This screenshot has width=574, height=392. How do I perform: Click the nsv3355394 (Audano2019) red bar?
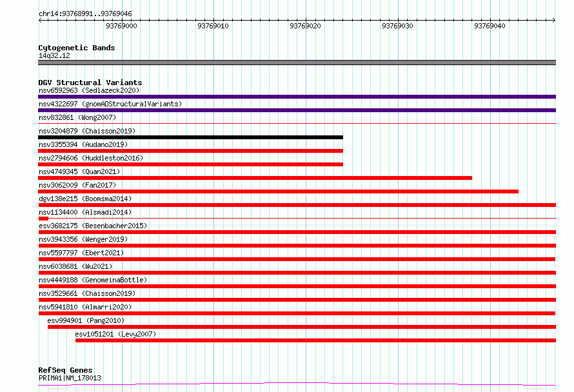190,151
